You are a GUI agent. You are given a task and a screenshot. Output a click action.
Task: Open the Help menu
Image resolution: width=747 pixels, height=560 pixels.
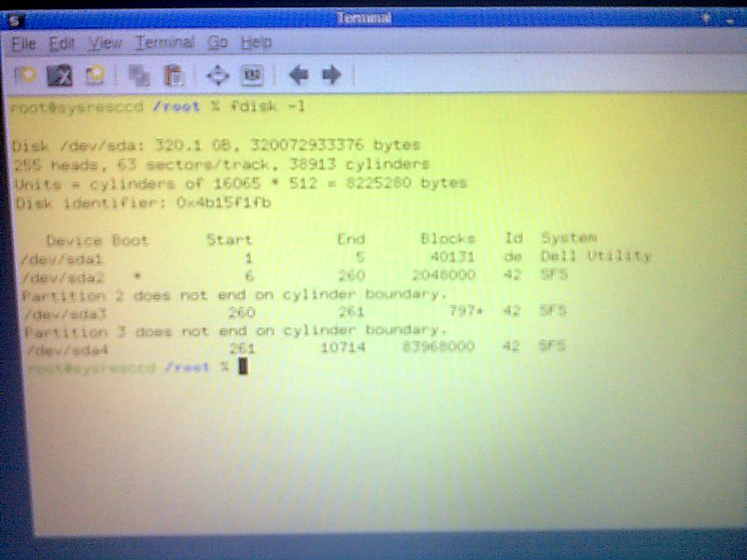tap(256, 43)
